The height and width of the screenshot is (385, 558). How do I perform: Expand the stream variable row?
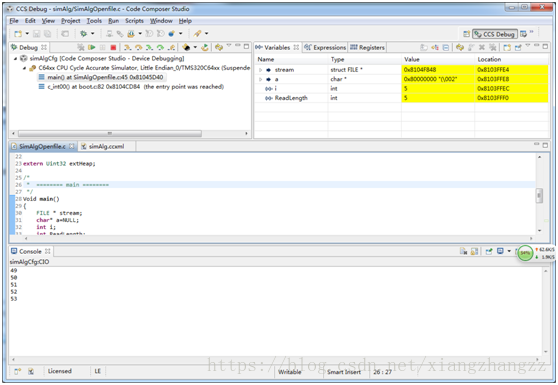tap(260, 70)
